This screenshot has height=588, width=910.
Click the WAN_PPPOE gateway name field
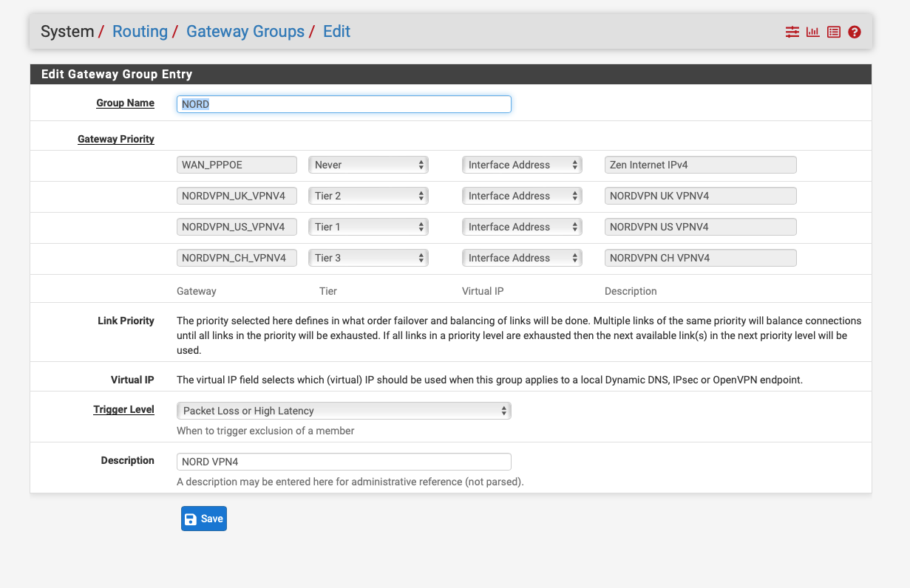pos(237,165)
